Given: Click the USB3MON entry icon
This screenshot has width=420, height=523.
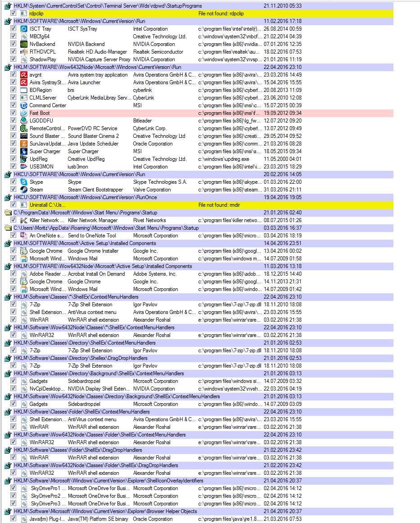Looking at the screenshot, I should [24, 167].
